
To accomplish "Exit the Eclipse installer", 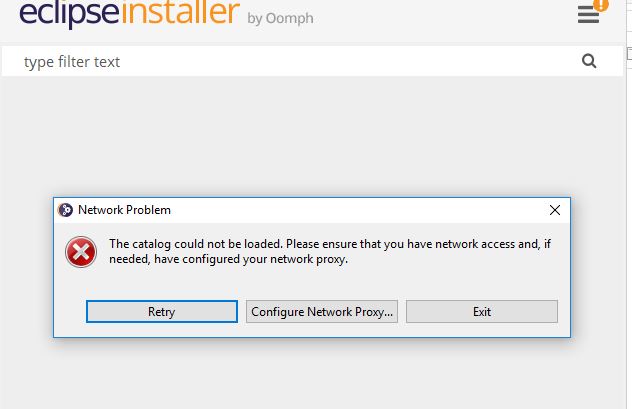I will [482, 311].
